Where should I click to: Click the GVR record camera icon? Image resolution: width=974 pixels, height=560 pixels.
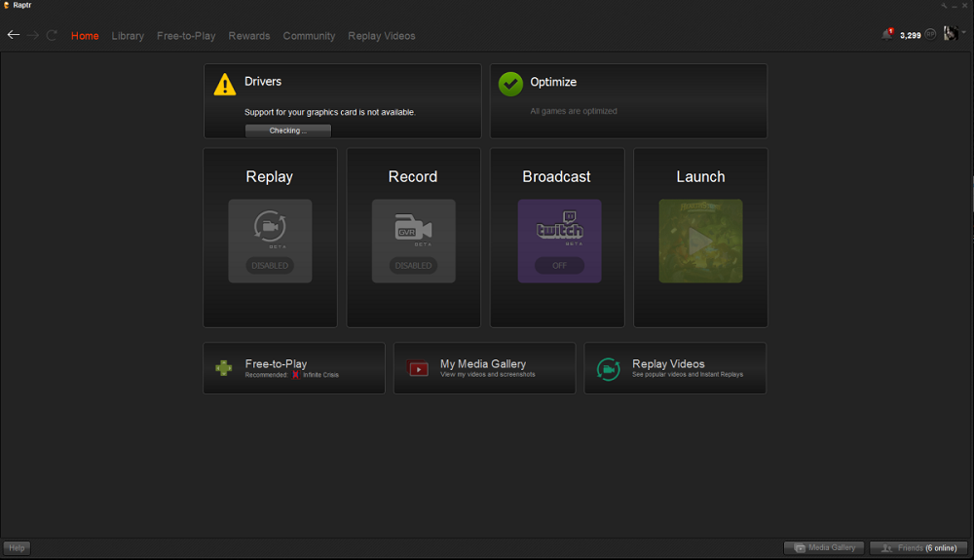pos(413,229)
